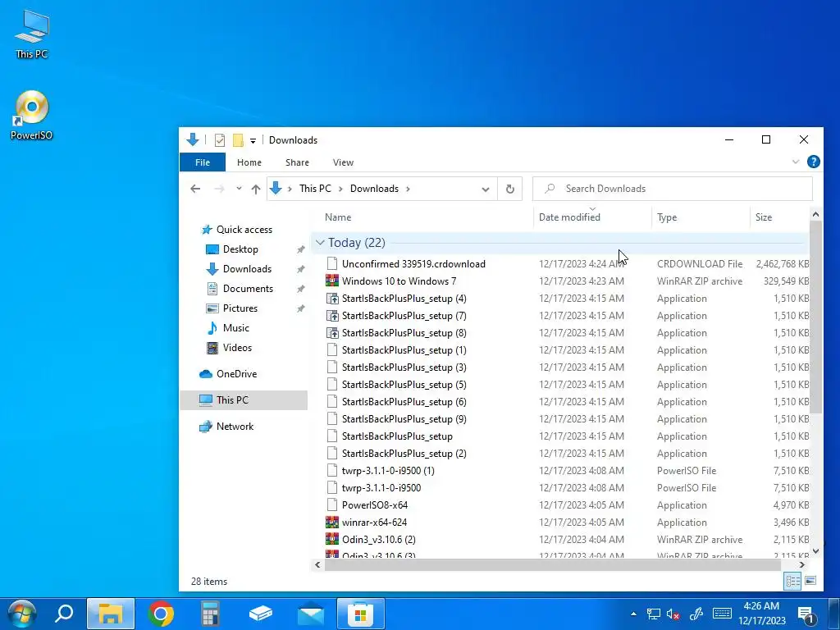The height and width of the screenshot is (630, 840).
Task: Click This PC in address breadcrumb
Action: coord(315,189)
